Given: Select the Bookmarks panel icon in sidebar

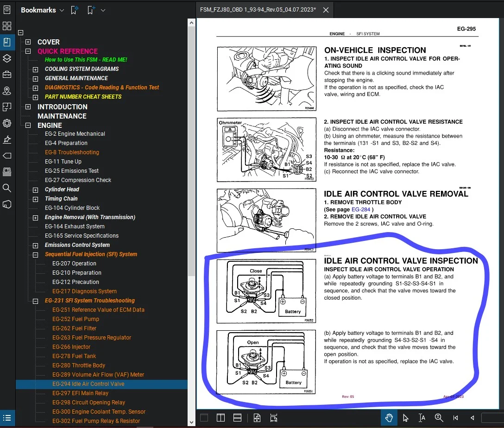Looking at the screenshot, I should tap(7, 42).
